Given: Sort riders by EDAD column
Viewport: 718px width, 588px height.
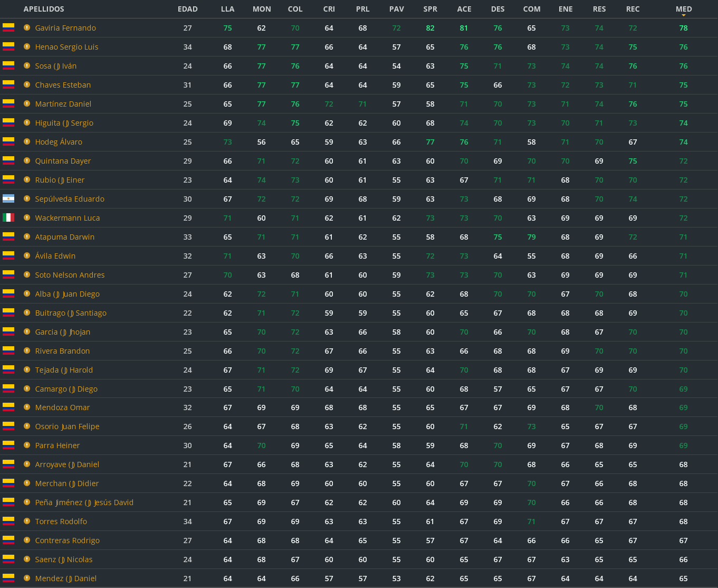Looking at the screenshot, I should coord(188,9).
